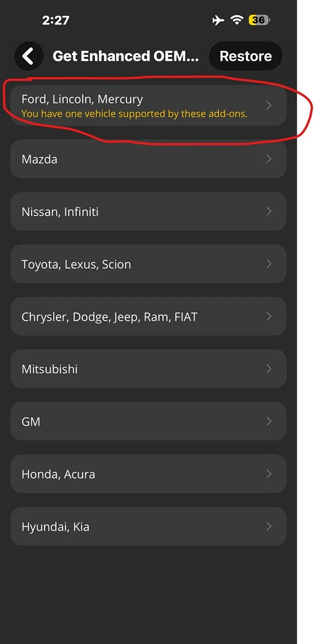The image size is (314, 644).
Task: Tap the chevron beside Mitsubishi
Action: [x=269, y=369]
